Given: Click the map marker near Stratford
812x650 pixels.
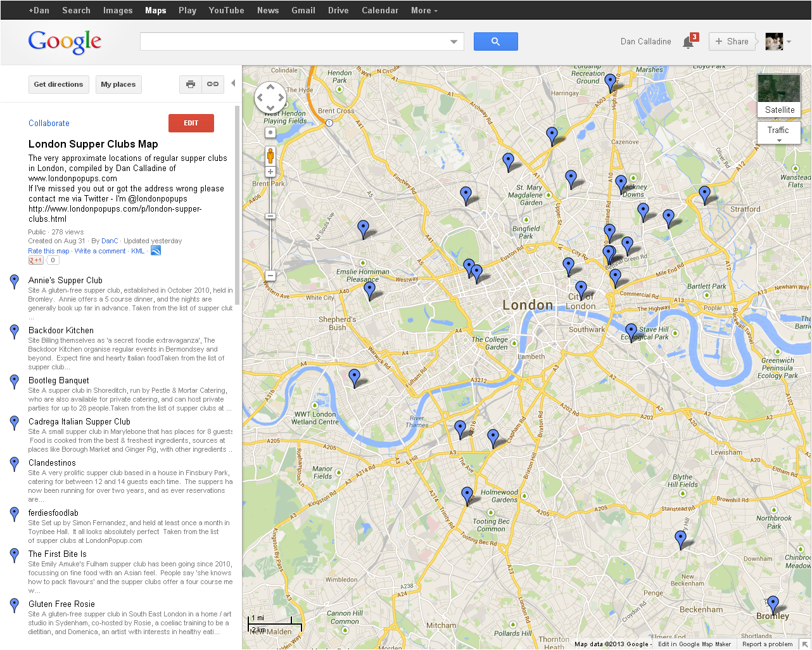Looking at the screenshot, I should (704, 195).
